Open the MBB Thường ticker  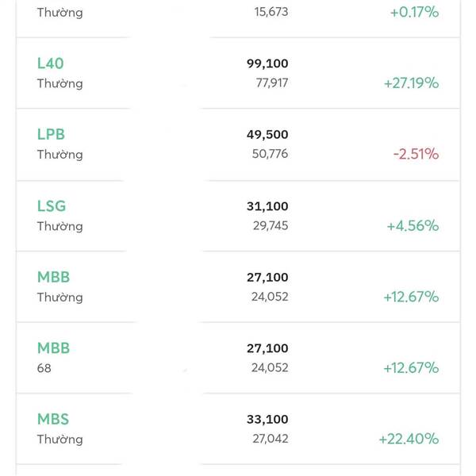53,277
